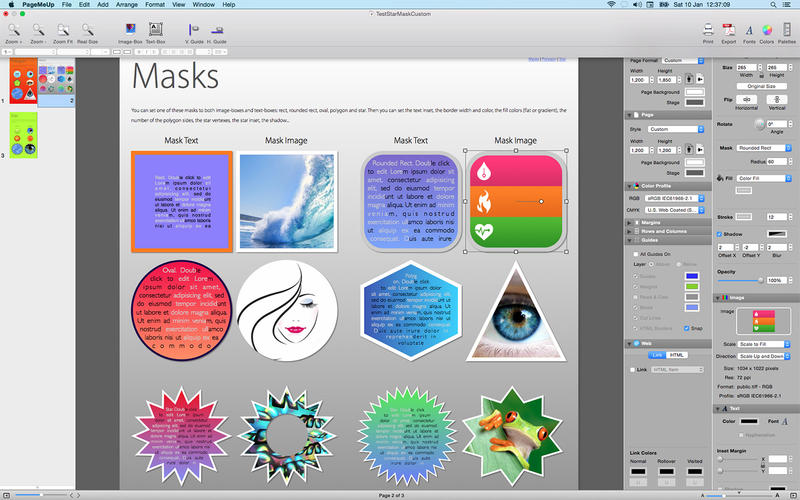This screenshot has height=500, width=800.
Task: Click the eye triangle-masked image on the page
Action: click(516, 314)
